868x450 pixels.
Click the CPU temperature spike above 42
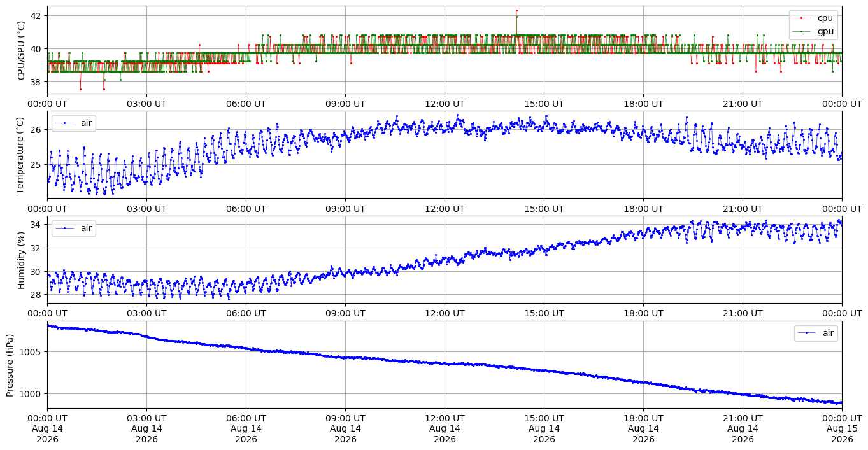pyautogui.click(x=516, y=10)
